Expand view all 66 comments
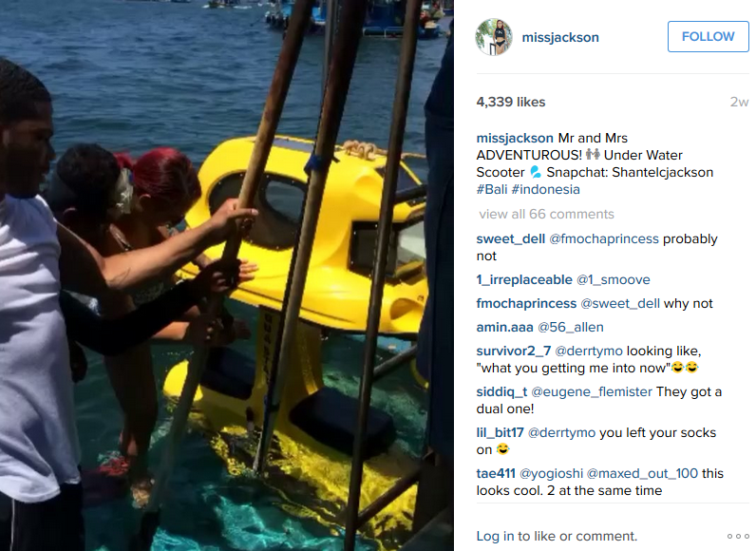Image resolution: width=756 pixels, height=551 pixels. tap(546, 214)
